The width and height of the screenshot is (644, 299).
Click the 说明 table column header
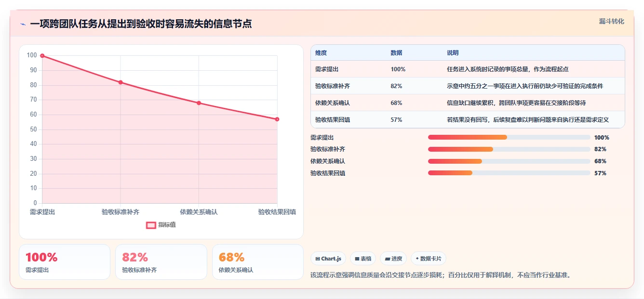pyautogui.click(x=453, y=53)
